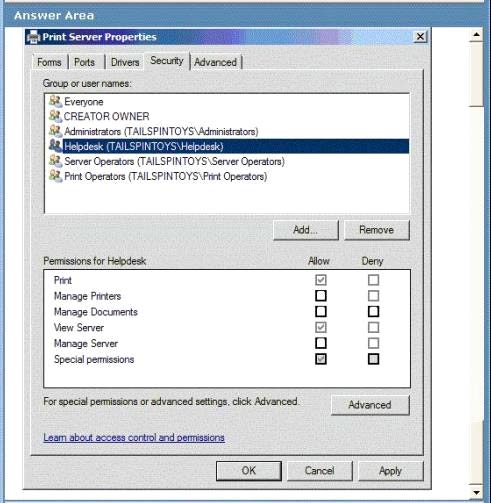The height and width of the screenshot is (503, 491).
Task: Click the printer icon in title bar
Action: click(x=33, y=37)
